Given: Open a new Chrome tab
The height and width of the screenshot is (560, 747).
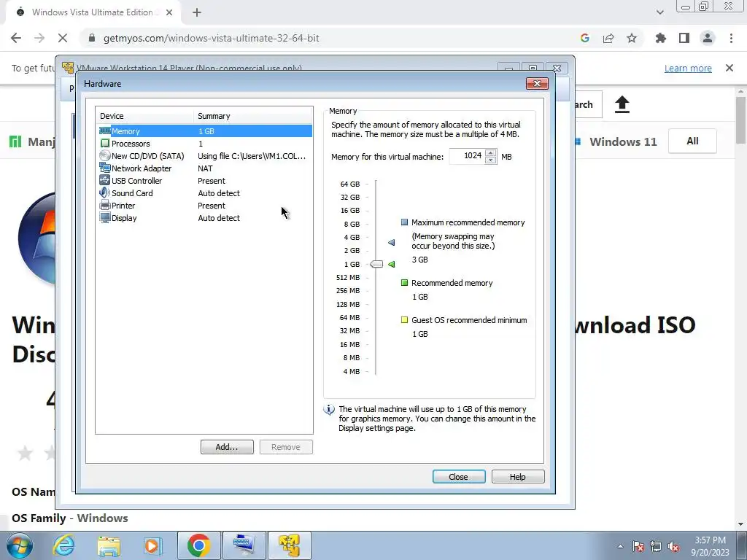Looking at the screenshot, I should [x=197, y=12].
